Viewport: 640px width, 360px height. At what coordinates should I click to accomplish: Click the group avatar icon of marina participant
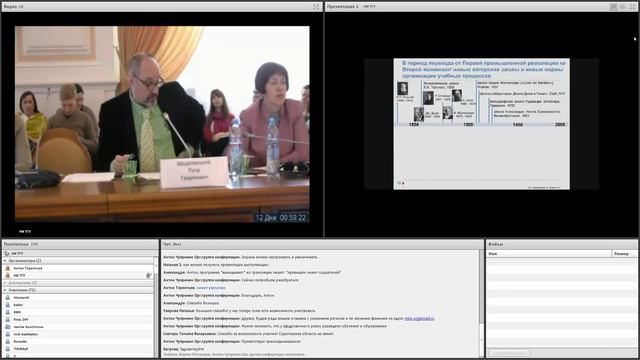(x=7, y=327)
